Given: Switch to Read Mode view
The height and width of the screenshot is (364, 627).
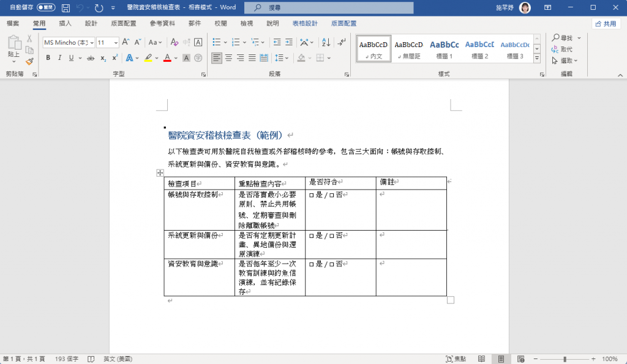Looking at the screenshot, I should (481, 359).
